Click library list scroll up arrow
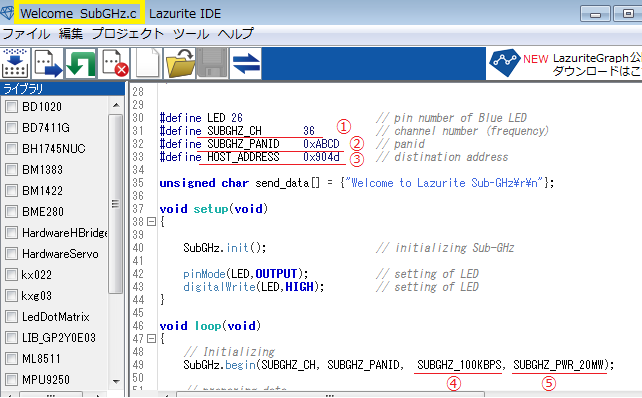642x398 pixels. (x=116, y=106)
